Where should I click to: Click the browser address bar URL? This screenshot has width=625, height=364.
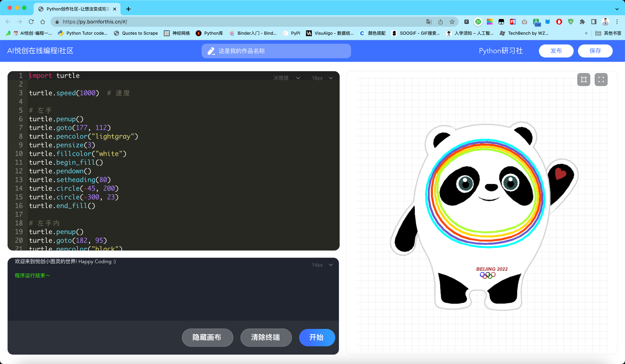pyautogui.click(x=95, y=22)
